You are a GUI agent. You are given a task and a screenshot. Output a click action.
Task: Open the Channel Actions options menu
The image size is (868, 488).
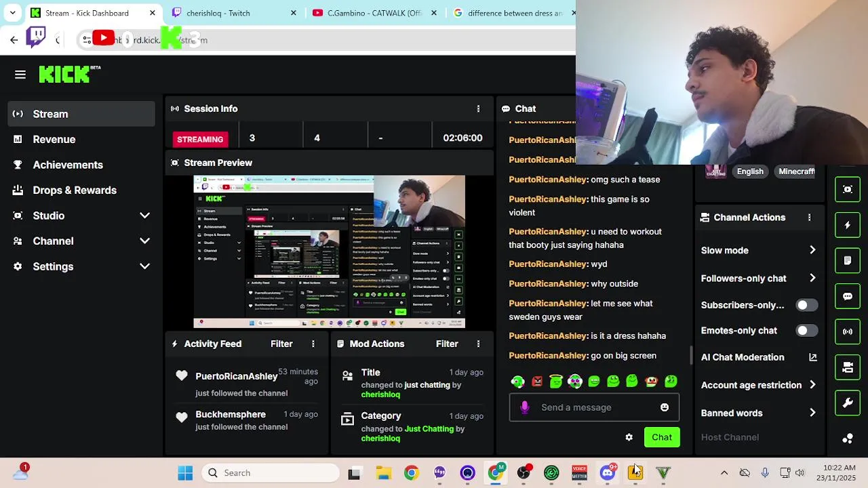tap(809, 218)
